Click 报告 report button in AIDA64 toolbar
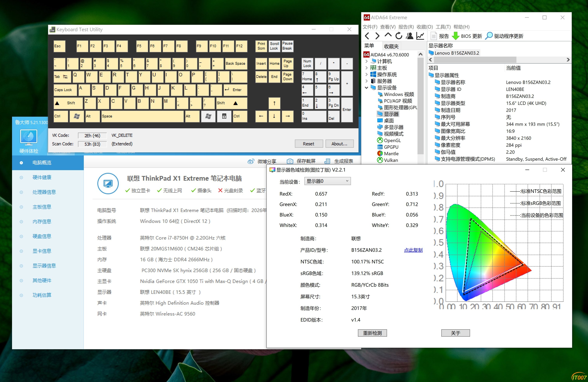This screenshot has width=588, height=382. tap(440, 36)
